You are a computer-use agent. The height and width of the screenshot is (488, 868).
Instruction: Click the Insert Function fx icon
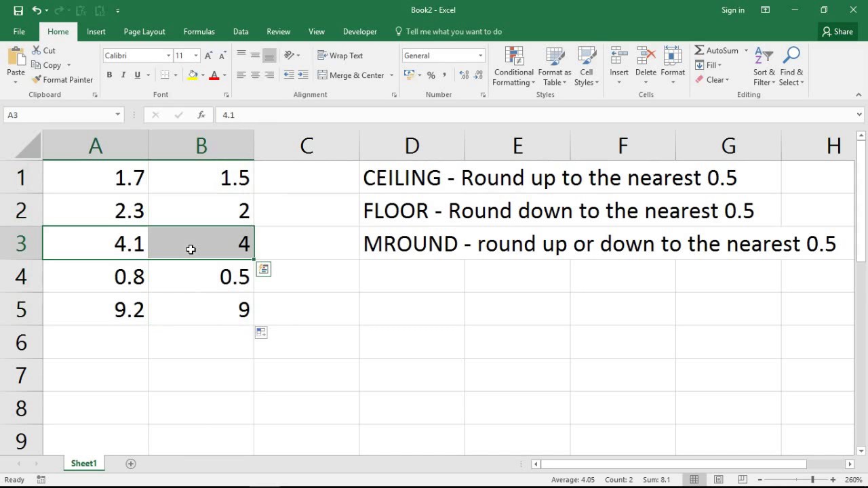[x=201, y=115]
